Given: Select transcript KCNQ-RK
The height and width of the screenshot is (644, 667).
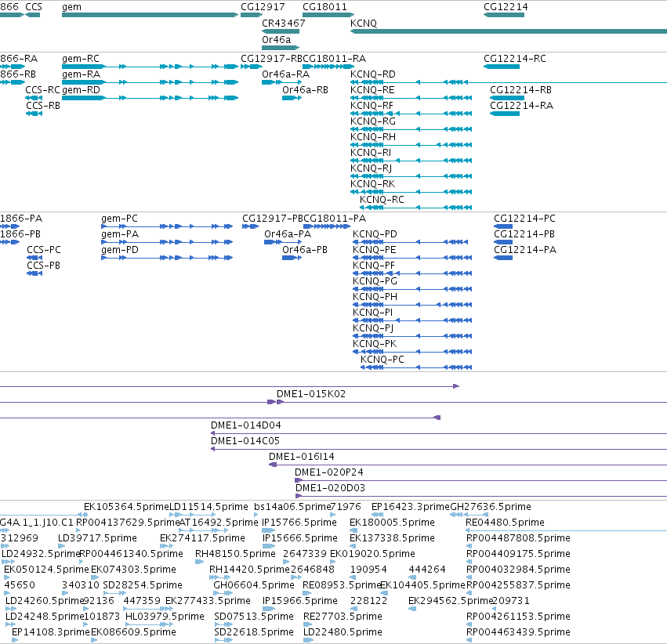Looking at the screenshot, I should (x=411, y=192).
